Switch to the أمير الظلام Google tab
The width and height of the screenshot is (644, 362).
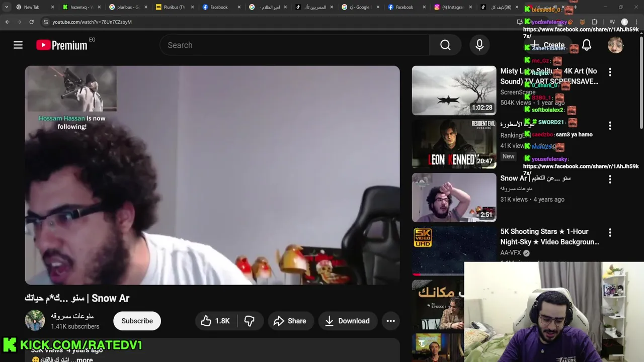pos(267,7)
